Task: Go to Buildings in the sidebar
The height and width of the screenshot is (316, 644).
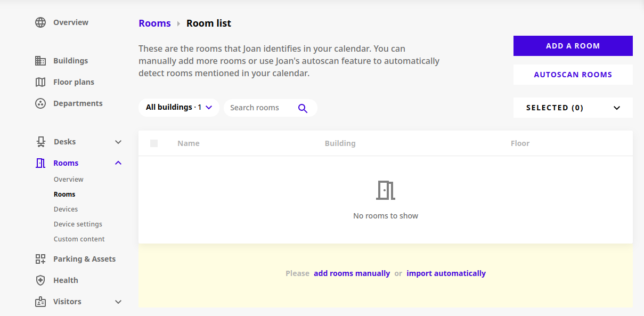Action: click(x=71, y=61)
